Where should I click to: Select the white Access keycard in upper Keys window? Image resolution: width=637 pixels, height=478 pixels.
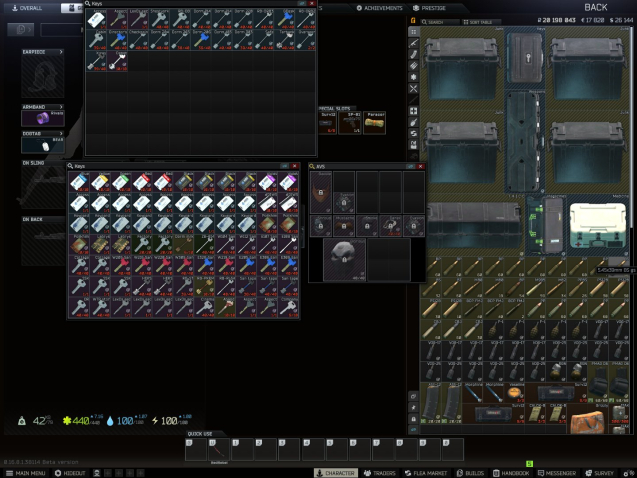click(96, 19)
